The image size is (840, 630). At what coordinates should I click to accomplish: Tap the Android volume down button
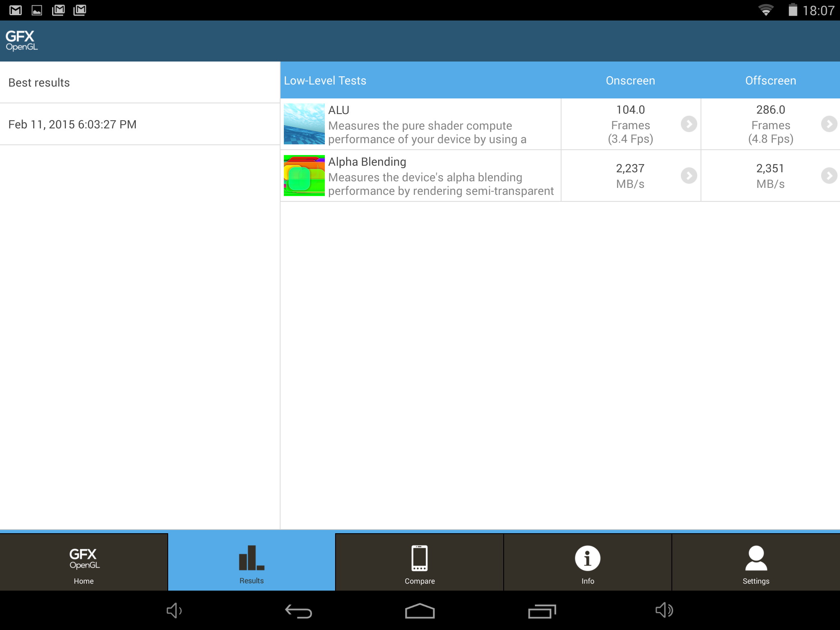(174, 611)
